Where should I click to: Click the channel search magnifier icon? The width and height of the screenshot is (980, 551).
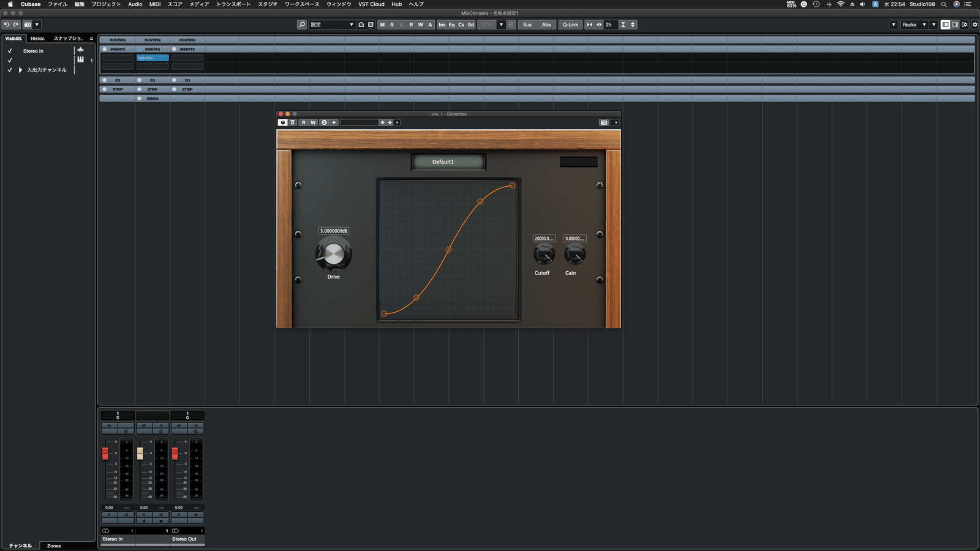coord(302,24)
